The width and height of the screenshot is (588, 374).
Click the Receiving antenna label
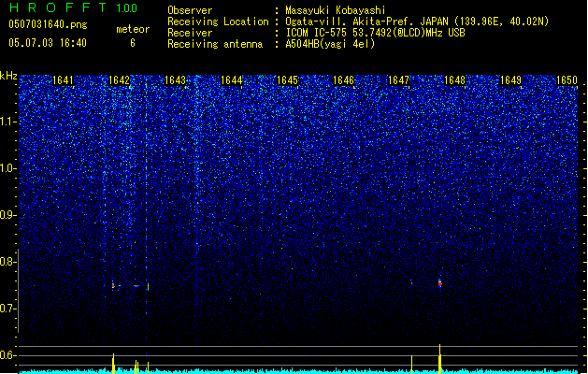coord(215,44)
